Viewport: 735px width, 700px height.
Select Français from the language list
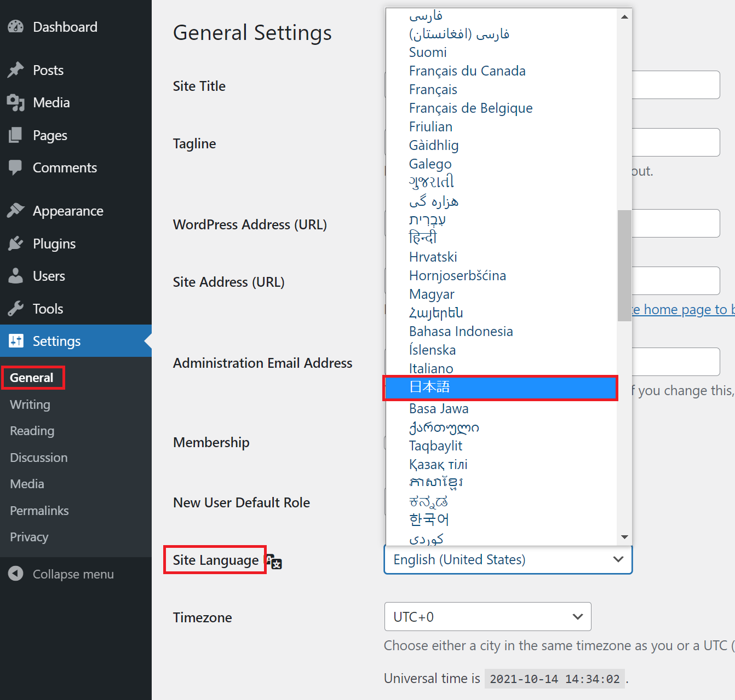click(x=501, y=90)
